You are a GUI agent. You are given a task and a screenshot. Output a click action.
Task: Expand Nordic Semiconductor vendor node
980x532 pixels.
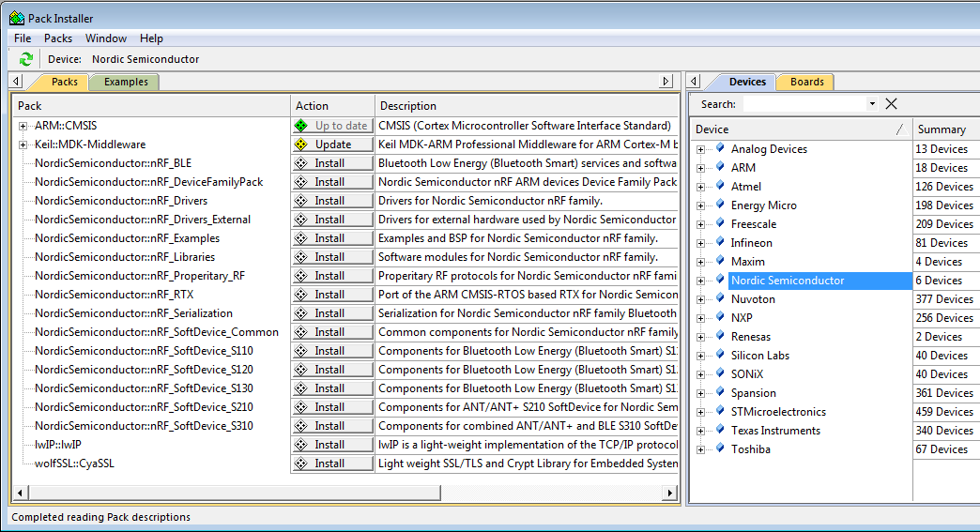pyautogui.click(x=700, y=281)
